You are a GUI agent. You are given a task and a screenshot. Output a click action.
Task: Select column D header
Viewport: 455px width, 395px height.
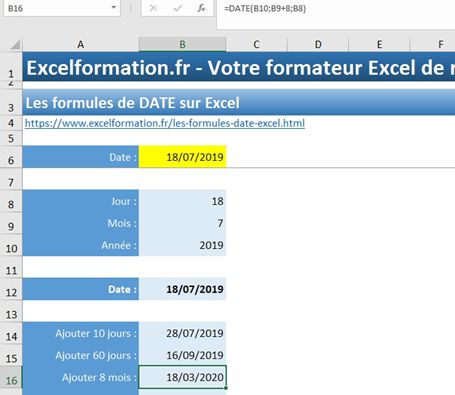click(318, 44)
